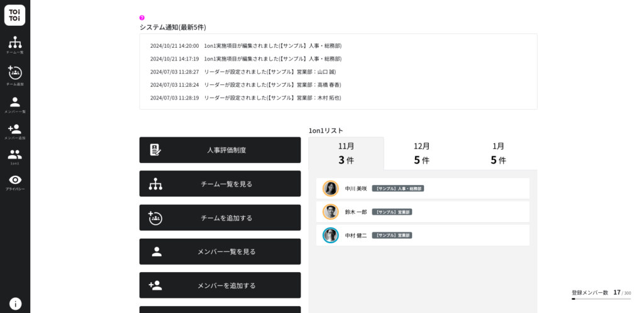This screenshot has width=644, height=313.
Task: Open 中川 美咲 1on1 entry
Action: pyautogui.click(x=423, y=188)
